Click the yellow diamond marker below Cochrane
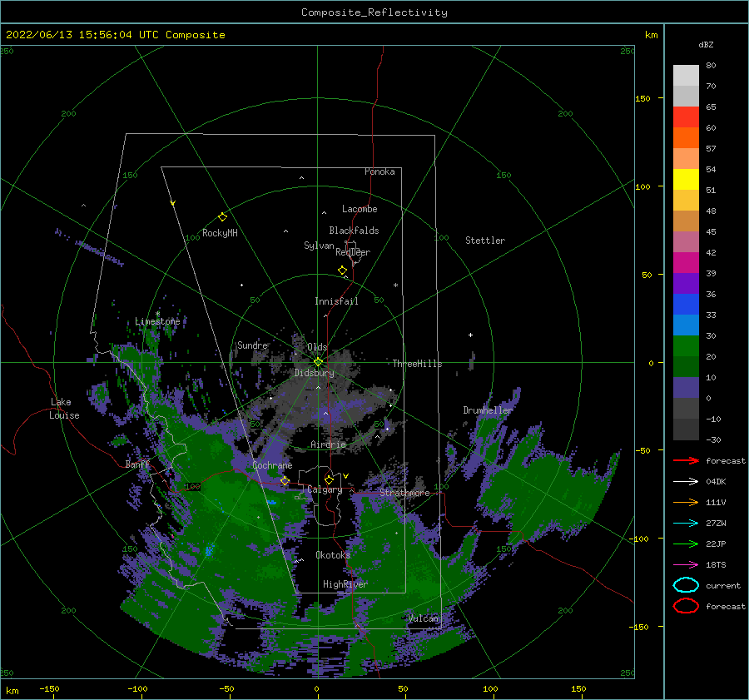The height and width of the screenshot is (700, 749). tap(285, 480)
